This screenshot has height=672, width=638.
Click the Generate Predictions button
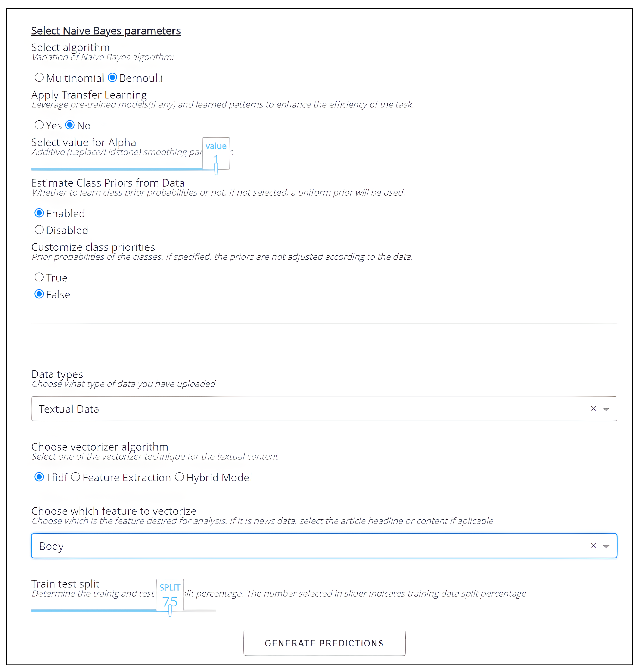pyautogui.click(x=324, y=643)
